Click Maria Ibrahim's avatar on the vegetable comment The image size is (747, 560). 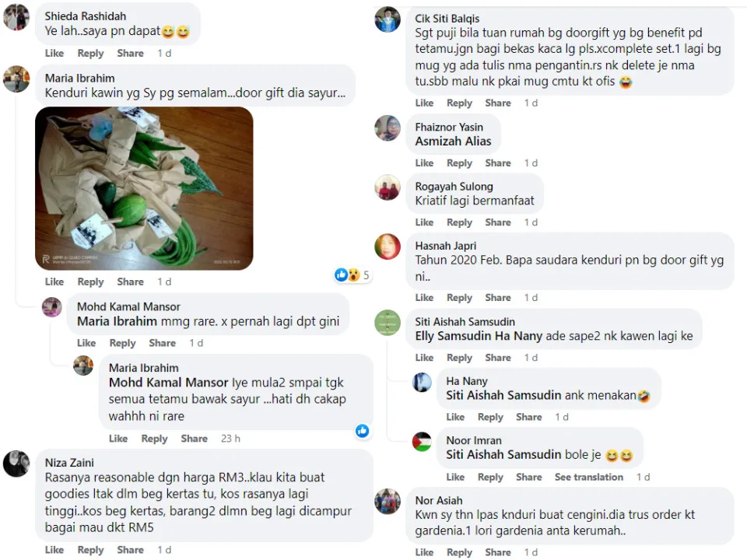pyautogui.click(x=16, y=79)
